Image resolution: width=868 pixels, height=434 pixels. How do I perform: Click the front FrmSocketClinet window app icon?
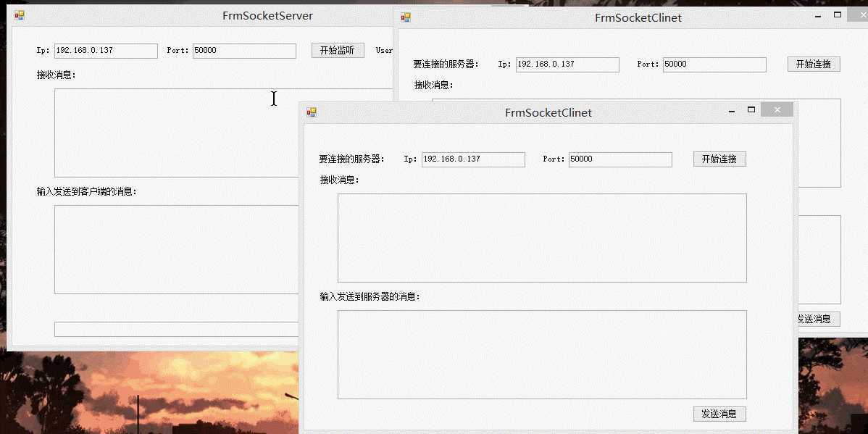click(312, 112)
